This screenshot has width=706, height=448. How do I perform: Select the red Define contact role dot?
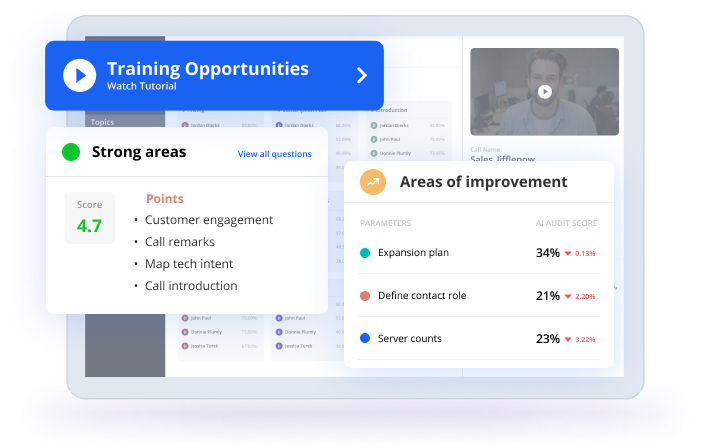(365, 296)
